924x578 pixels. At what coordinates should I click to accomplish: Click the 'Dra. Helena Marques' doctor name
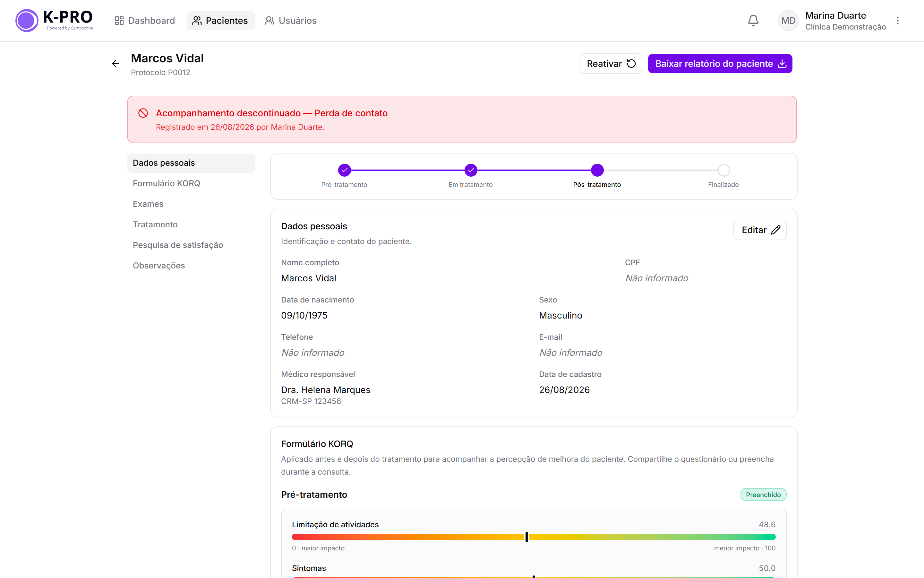click(326, 390)
